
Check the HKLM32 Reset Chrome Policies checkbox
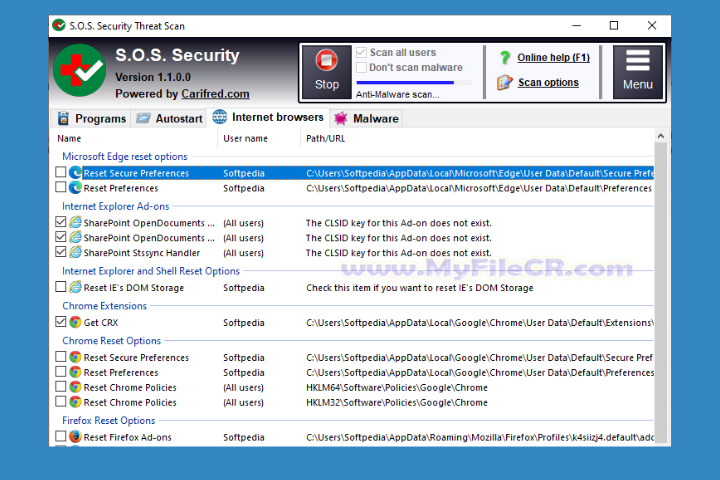(61, 401)
